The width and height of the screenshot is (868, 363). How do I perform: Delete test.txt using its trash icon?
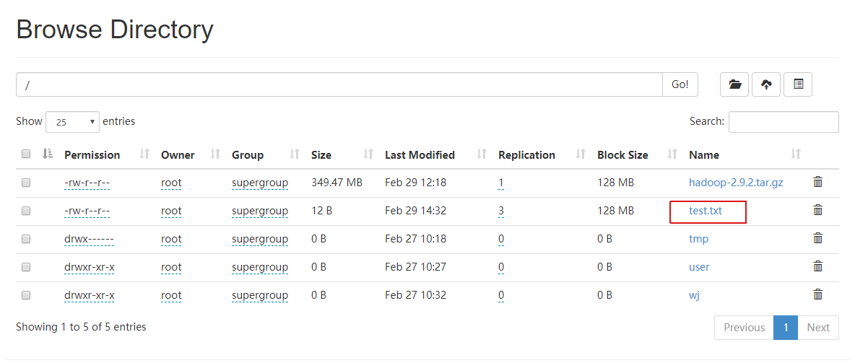(818, 210)
